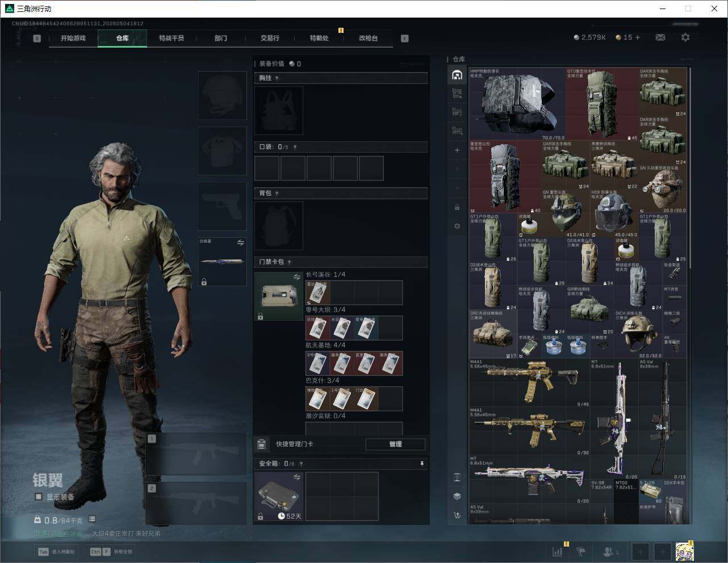Select the DRC先进侦察胸挂 chest rig

(x=493, y=334)
